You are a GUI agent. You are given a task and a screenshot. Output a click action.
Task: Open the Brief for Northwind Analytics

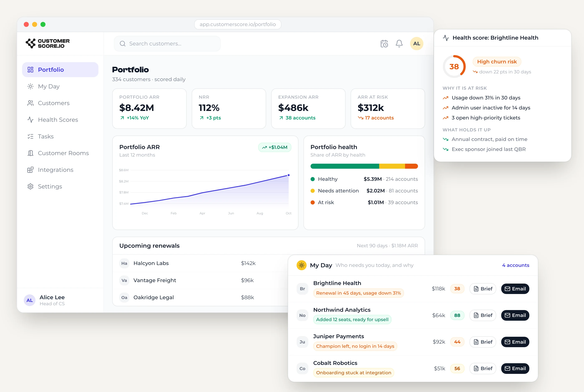[483, 315]
